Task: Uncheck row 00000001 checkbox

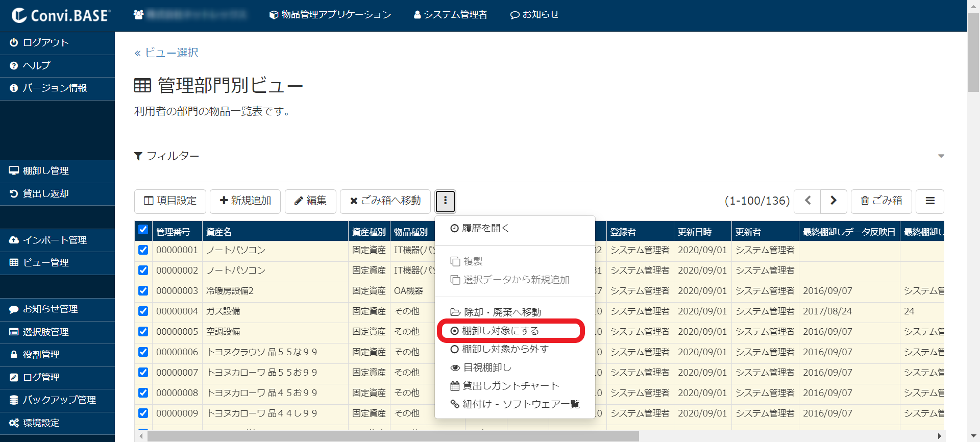Action: (x=143, y=250)
